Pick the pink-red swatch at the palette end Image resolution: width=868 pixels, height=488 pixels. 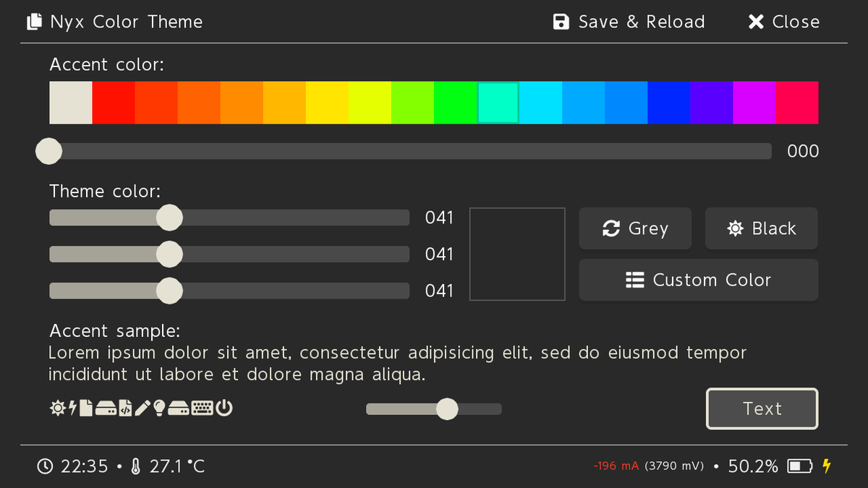(797, 103)
